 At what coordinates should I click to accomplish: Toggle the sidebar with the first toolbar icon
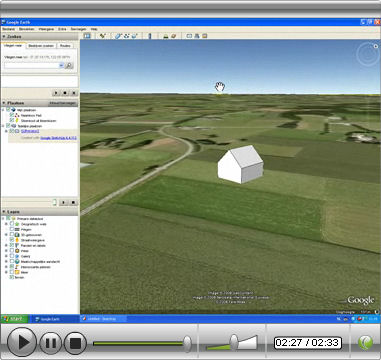click(x=87, y=36)
